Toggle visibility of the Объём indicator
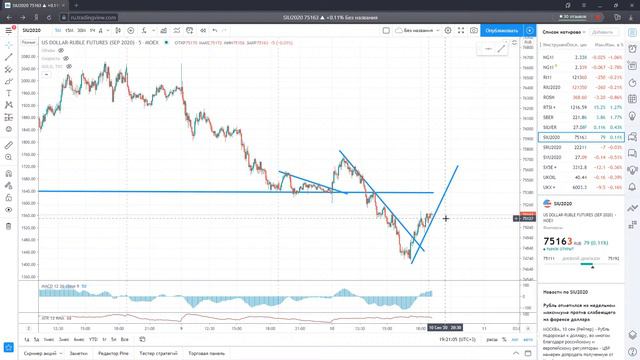Image resolution: width=640 pixels, height=360 pixels. pyautogui.click(x=61, y=50)
